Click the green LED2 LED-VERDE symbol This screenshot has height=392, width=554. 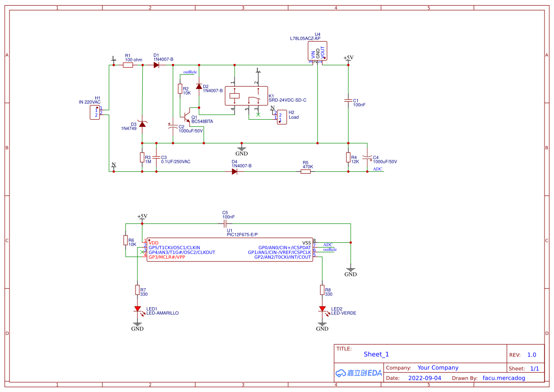(x=323, y=310)
